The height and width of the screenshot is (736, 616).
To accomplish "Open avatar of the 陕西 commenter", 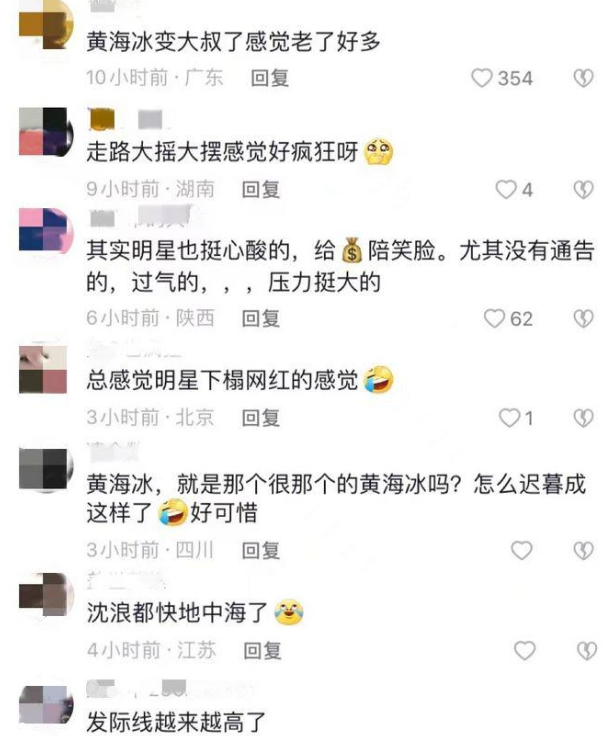I will 46,230.
